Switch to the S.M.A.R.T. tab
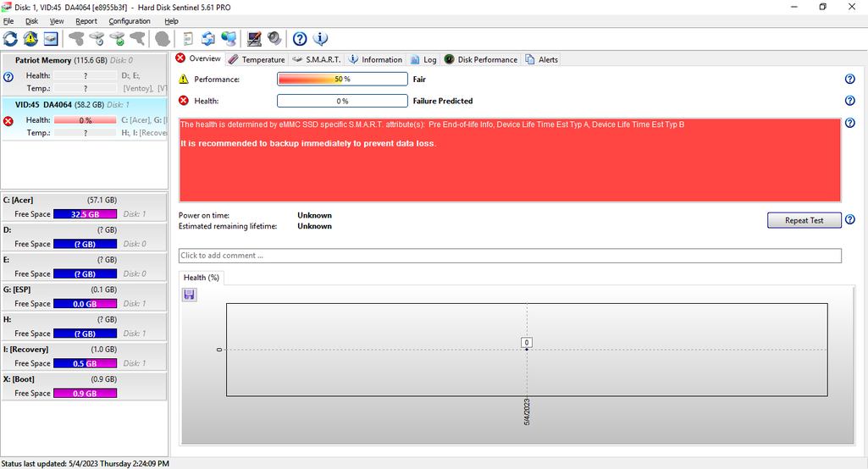This screenshot has width=868, height=469. tap(317, 59)
